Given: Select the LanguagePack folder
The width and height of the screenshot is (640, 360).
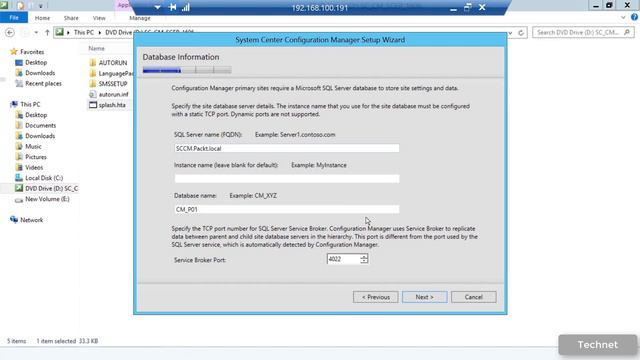Looking at the screenshot, I should coord(116,73).
